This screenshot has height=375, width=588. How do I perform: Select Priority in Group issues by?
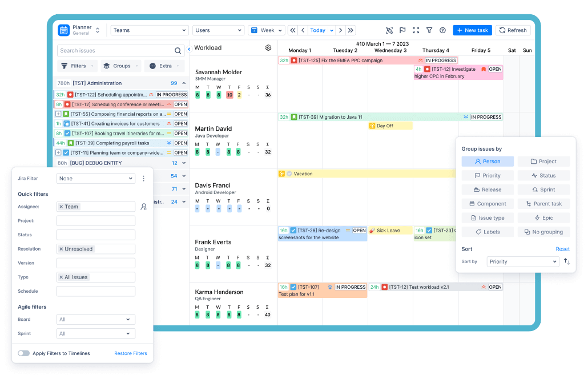point(488,175)
